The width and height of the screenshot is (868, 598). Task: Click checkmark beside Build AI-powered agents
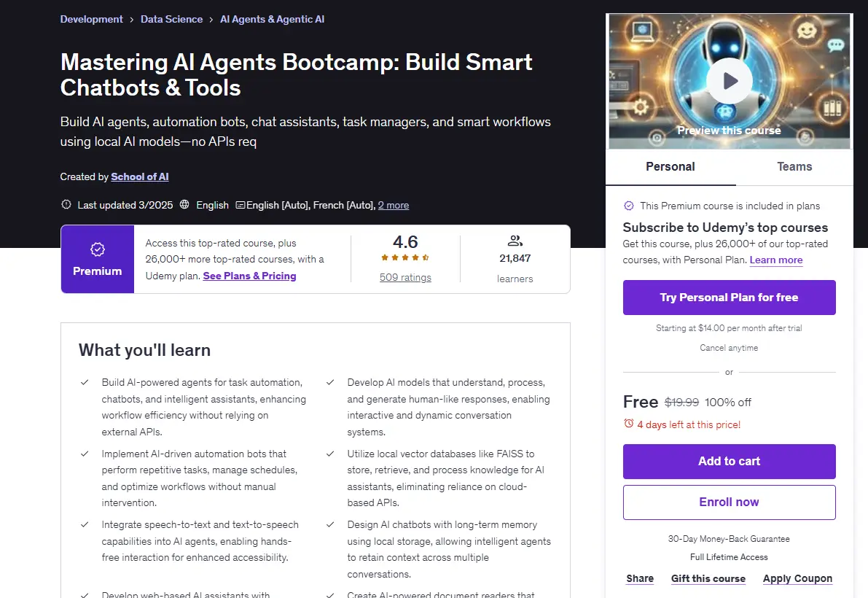[85, 382]
